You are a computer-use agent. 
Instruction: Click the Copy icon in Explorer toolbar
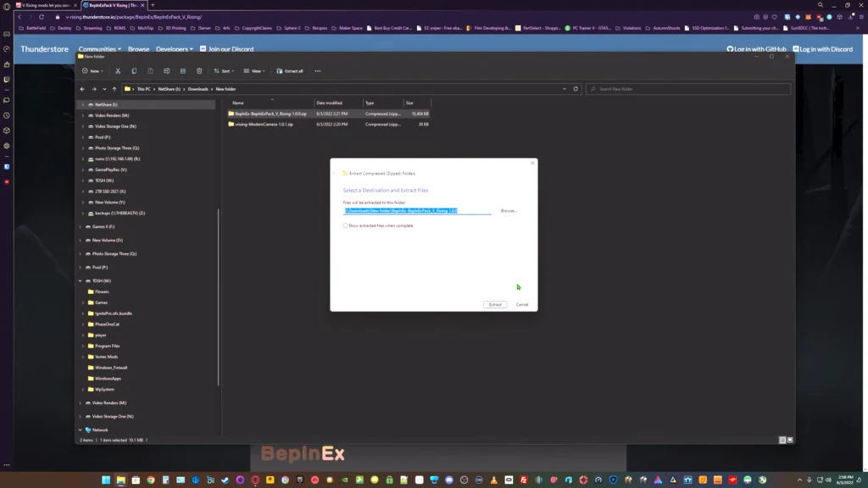[x=134, y=71]
